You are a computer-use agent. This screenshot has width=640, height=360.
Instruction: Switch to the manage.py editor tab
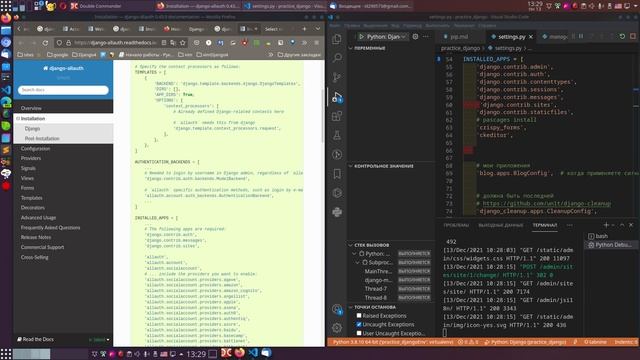(x=555, y=37)
